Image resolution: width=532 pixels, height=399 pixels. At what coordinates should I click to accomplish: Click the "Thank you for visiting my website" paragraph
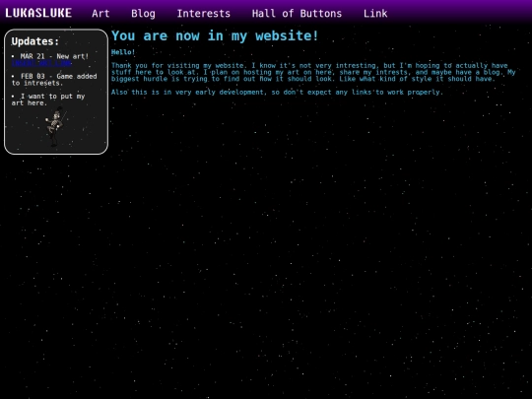[313, 72]
